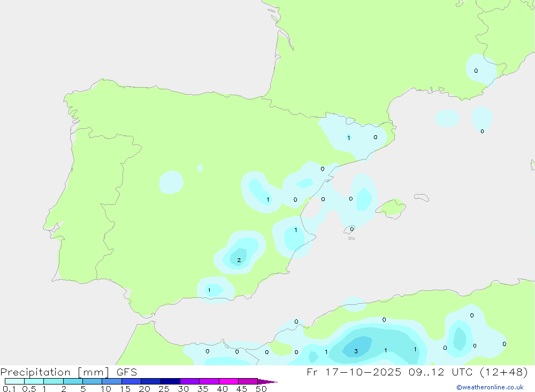Screen dimensions: 535x392
Task: Click the '10' legend scale label
Action: click(106, 389)
